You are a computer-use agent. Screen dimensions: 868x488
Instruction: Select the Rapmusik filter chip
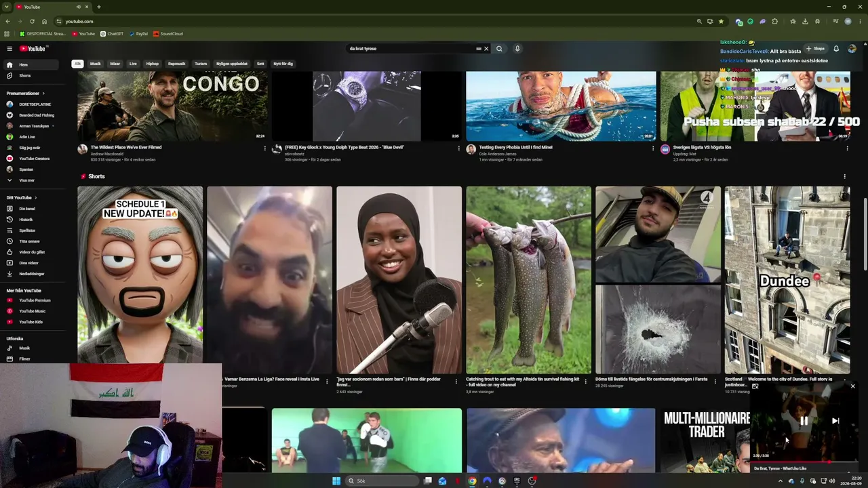(176, 64)
